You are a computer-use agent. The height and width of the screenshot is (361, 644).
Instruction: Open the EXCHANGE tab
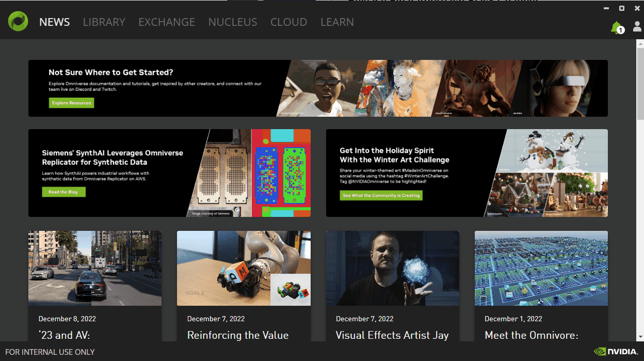167,22
